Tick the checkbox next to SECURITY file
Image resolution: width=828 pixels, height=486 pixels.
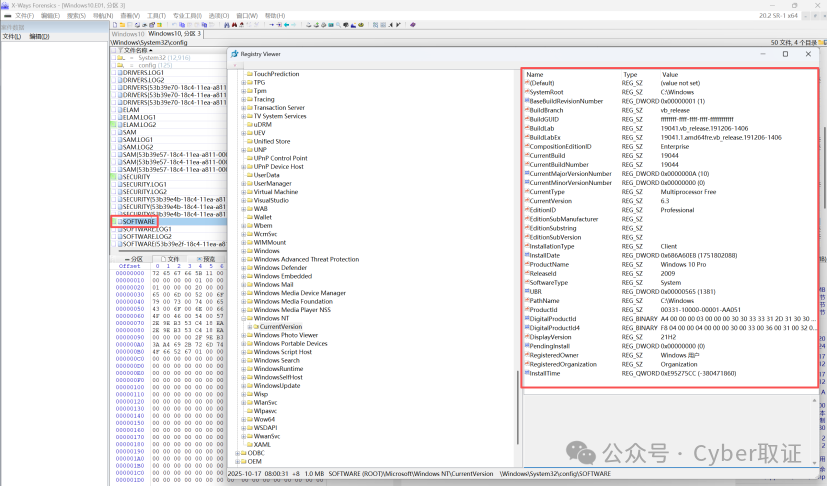pyautogui.click(x=112, y=176)
